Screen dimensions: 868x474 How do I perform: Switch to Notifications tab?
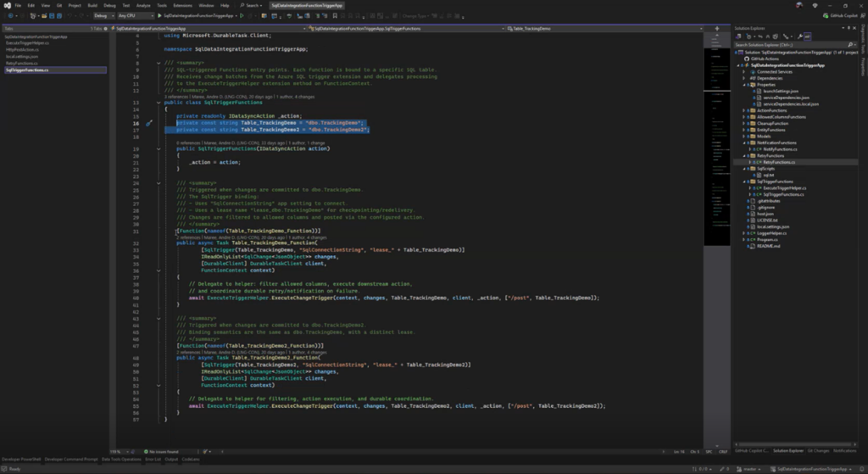[845, 451]
